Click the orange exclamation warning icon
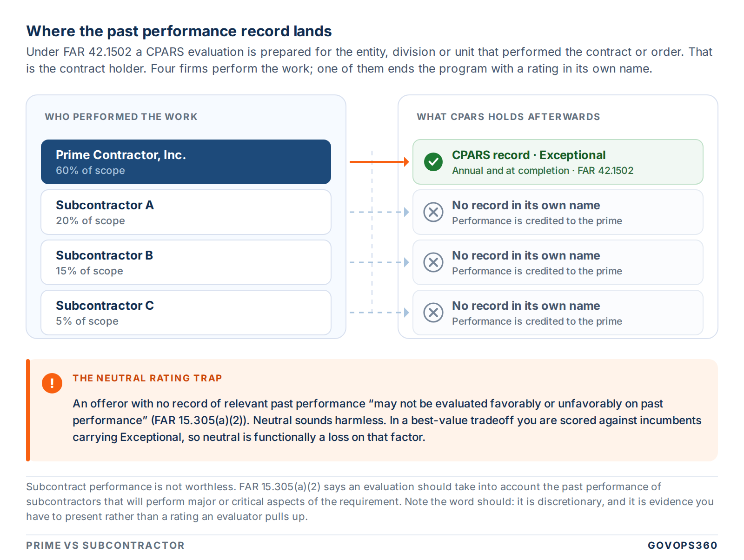 click(52, 383)
